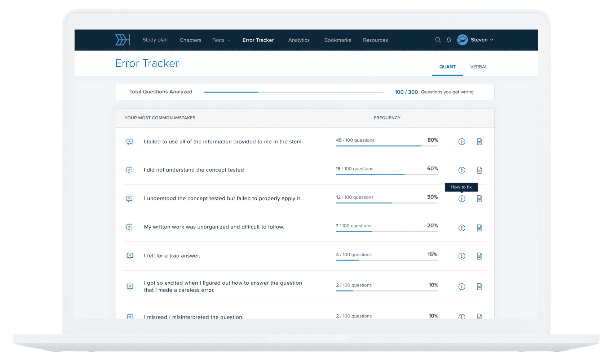Screen dimensions: 615x364
Task: Click 'I did not understand the concept tested' text
Action: coord(194,170)
